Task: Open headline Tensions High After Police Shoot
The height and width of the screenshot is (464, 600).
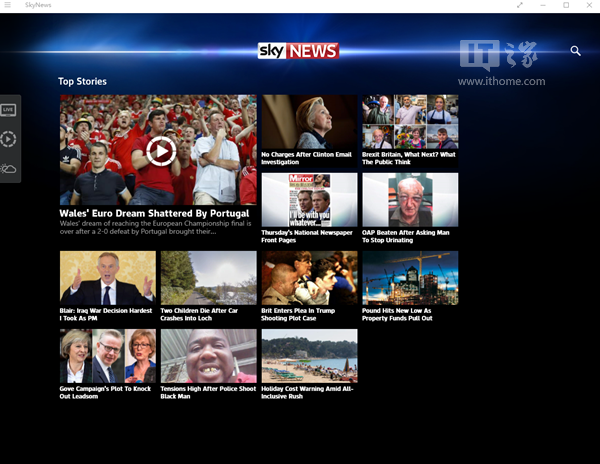Action: coord(208,392)
